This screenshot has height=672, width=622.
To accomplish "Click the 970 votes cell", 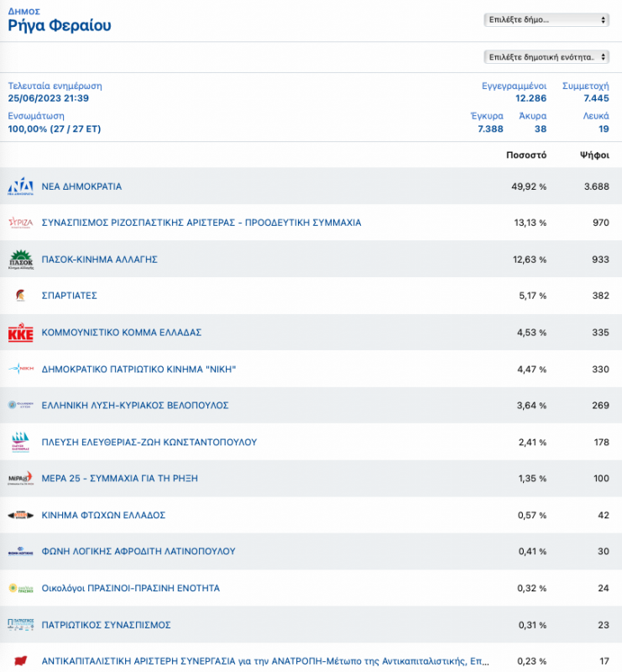I will point(600,223).
